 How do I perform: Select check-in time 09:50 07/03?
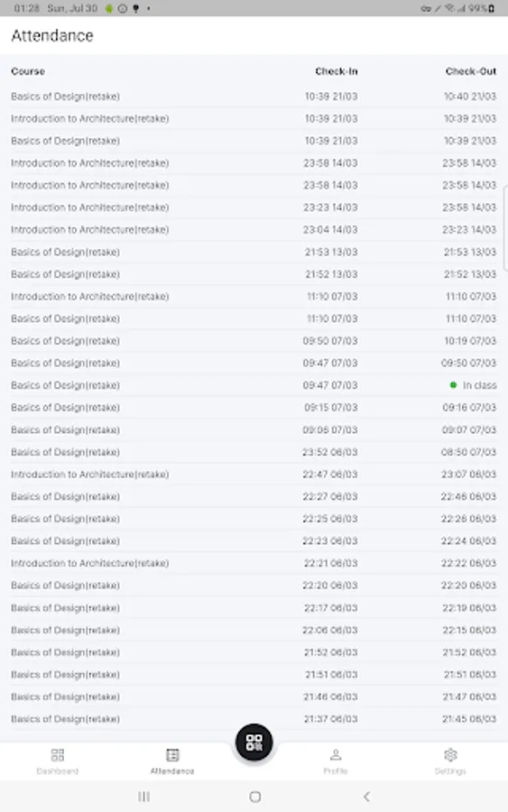pos(330,341)
